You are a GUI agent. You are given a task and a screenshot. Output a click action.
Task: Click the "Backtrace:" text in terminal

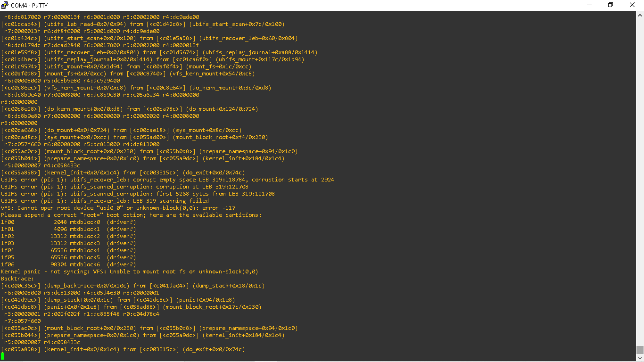(17, 279)
